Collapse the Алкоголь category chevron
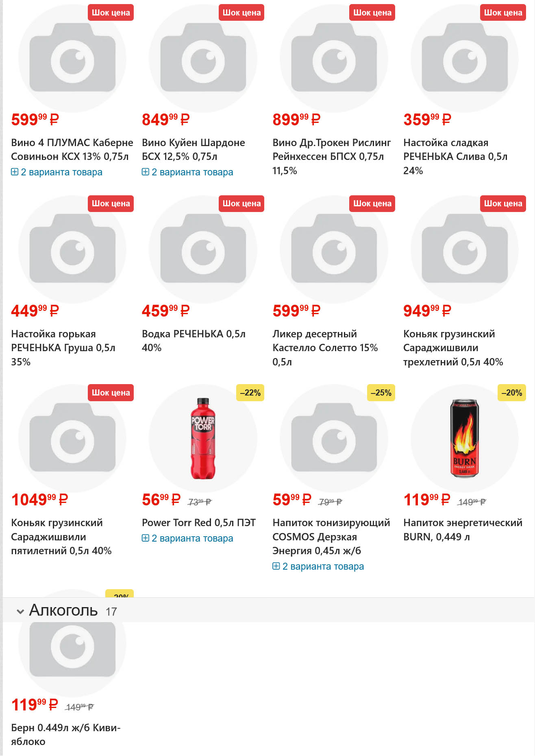 pos(20,611)
